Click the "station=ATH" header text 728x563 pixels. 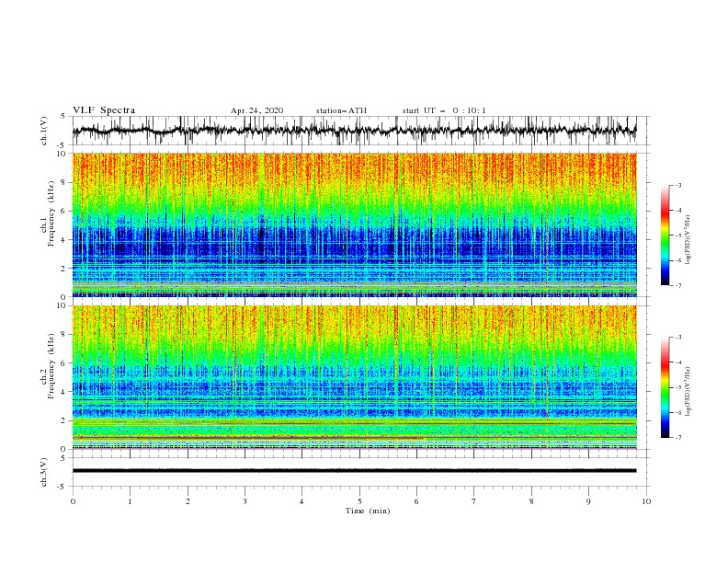341,110
